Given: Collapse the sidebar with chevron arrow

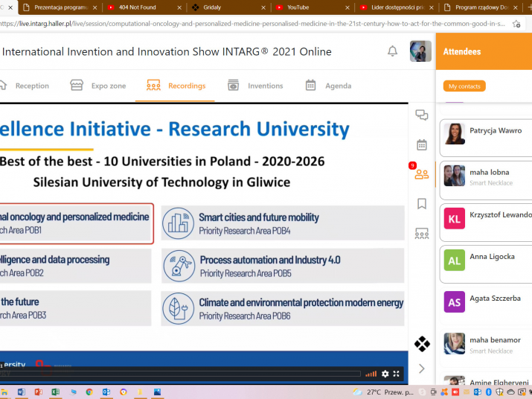Looking at the screenshot, I should (422, 368).
